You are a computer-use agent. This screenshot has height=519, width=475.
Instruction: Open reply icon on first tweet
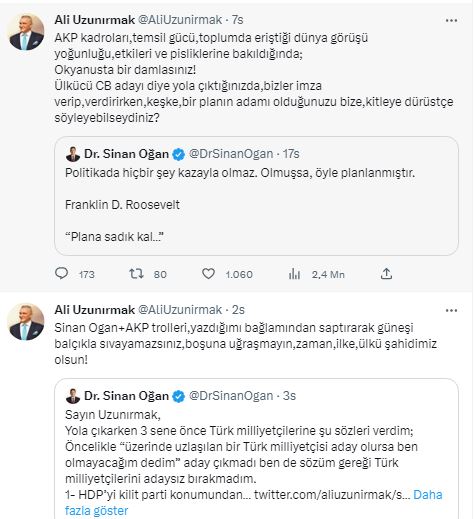pos(61,274)
